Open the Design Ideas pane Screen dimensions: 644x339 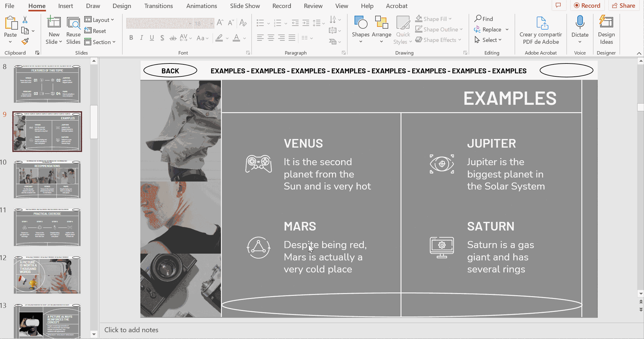pos(606,30)
